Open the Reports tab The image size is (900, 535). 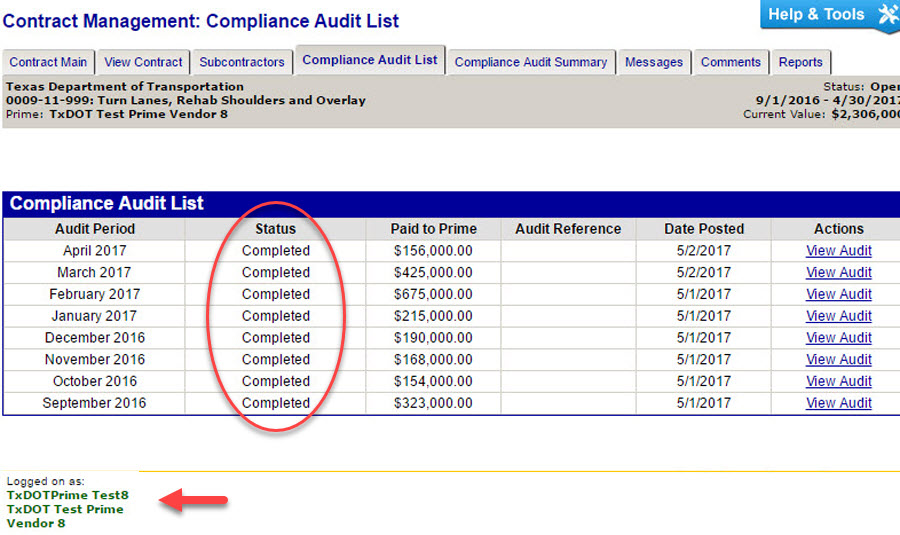tap(800, 62)
